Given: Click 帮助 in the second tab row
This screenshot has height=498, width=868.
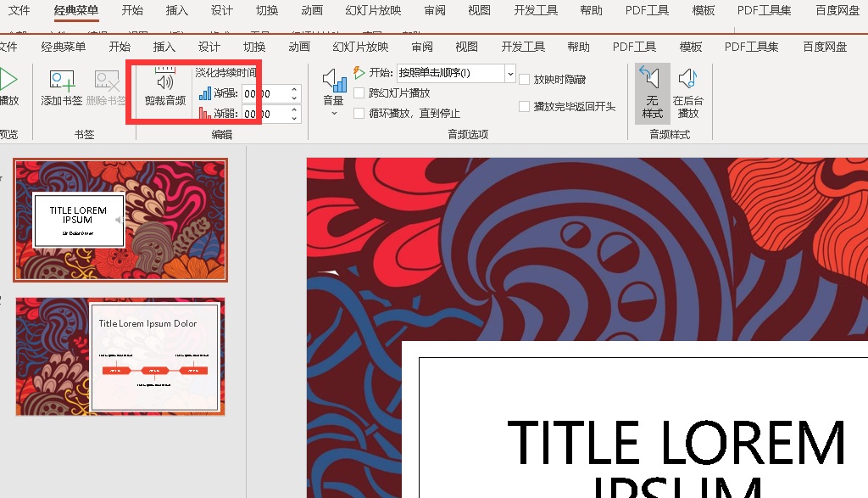Looking at the screenshot, I should coord(578,48).
